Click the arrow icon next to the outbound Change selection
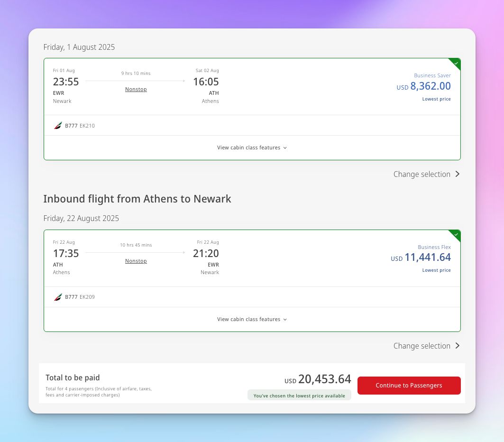The width and height of the screenshot is (504, 442). (x=458, y=174)
